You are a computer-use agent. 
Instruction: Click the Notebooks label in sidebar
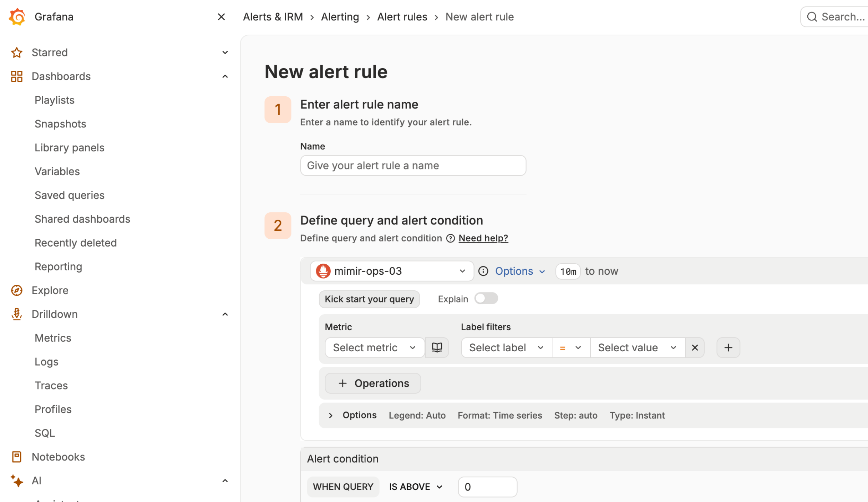click(x=58, y=457)
